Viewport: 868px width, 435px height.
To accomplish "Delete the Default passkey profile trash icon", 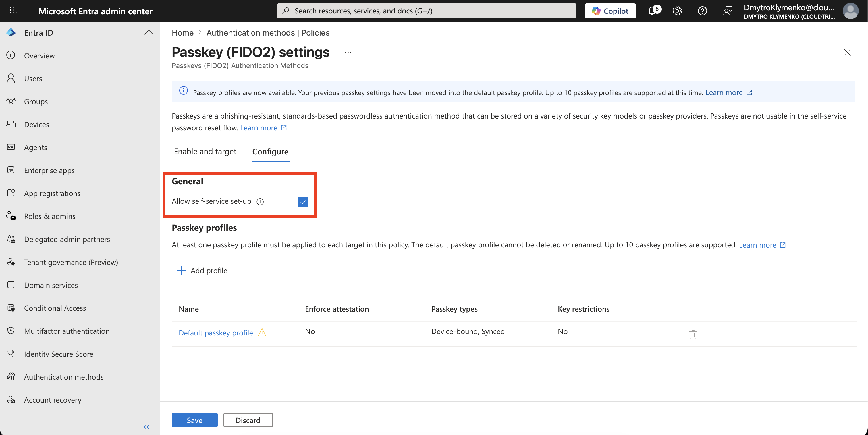I will (693, 334).
